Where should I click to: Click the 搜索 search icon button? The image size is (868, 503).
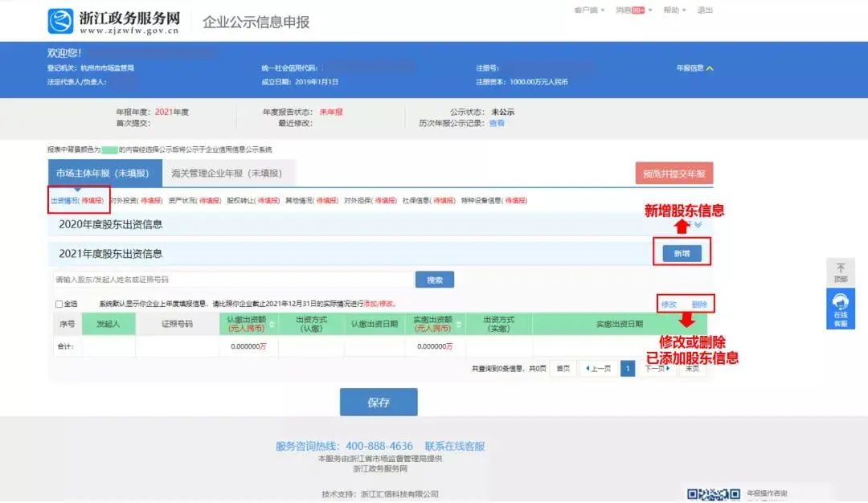tap(435, 279)
